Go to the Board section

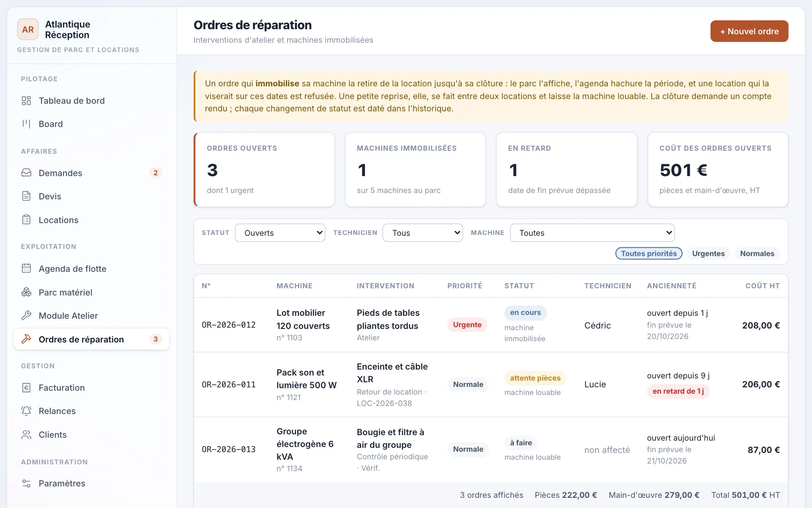pos(91,124)
